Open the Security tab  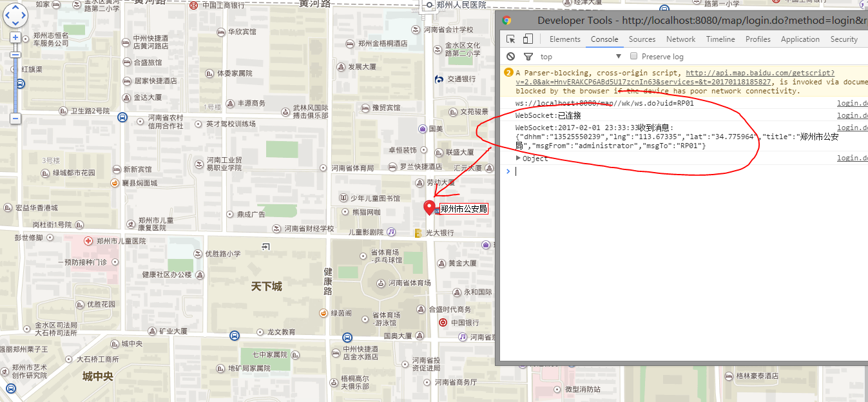[844, 39]
